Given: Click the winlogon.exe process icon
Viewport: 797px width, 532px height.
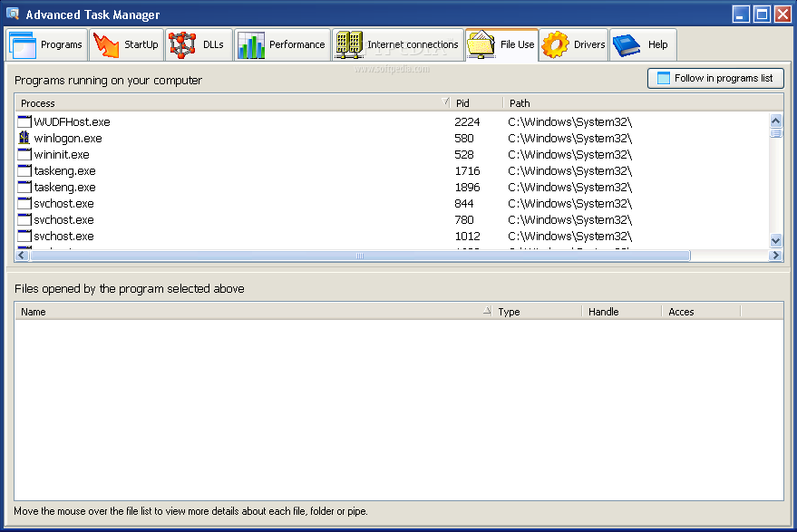Looking at the screenshot, I should pos(24,138).
